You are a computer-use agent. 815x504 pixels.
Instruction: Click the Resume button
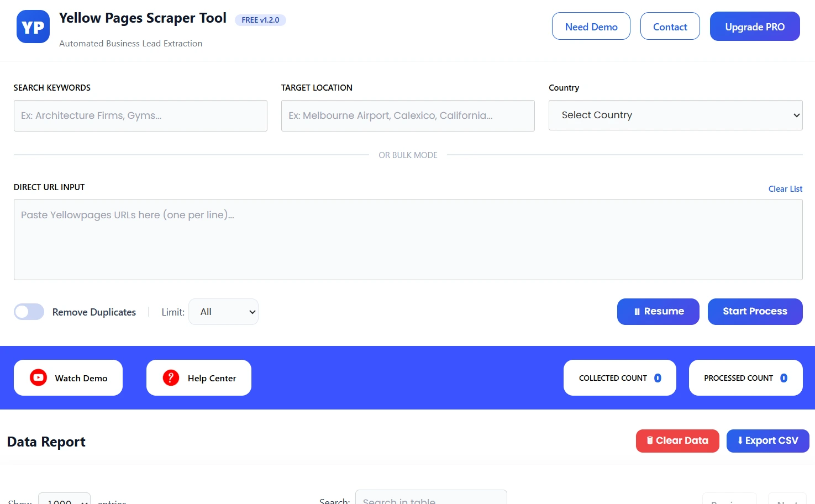click(x=658, y=312)
